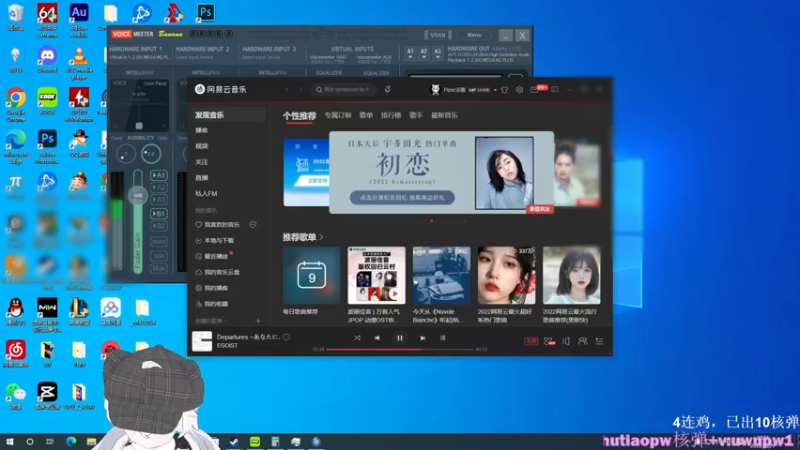Change the red sound quality badge
The image size is (800, 450).
tap(531, 341)
